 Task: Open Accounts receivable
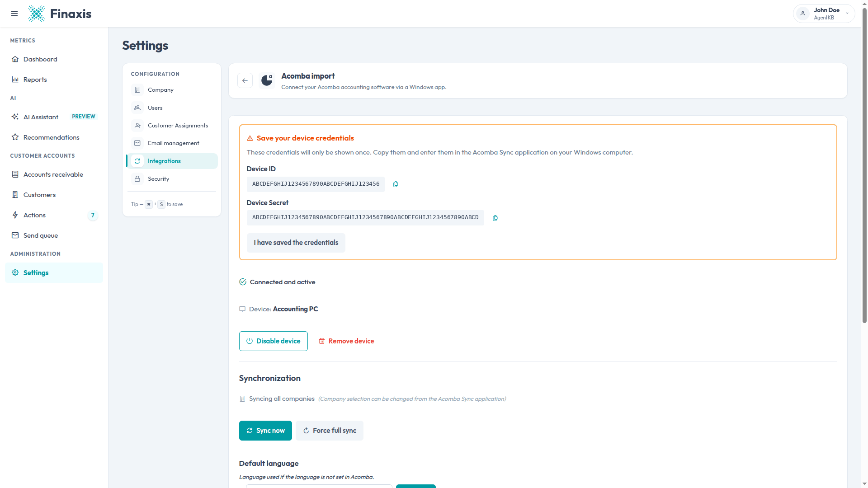tap(54, 174)
